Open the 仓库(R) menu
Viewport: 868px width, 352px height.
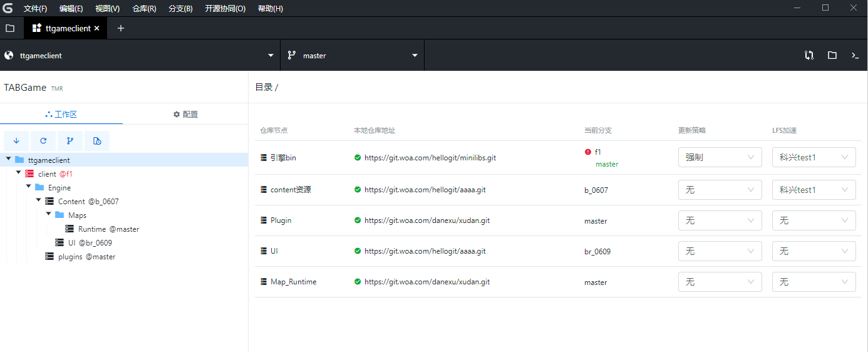[144, 9]
